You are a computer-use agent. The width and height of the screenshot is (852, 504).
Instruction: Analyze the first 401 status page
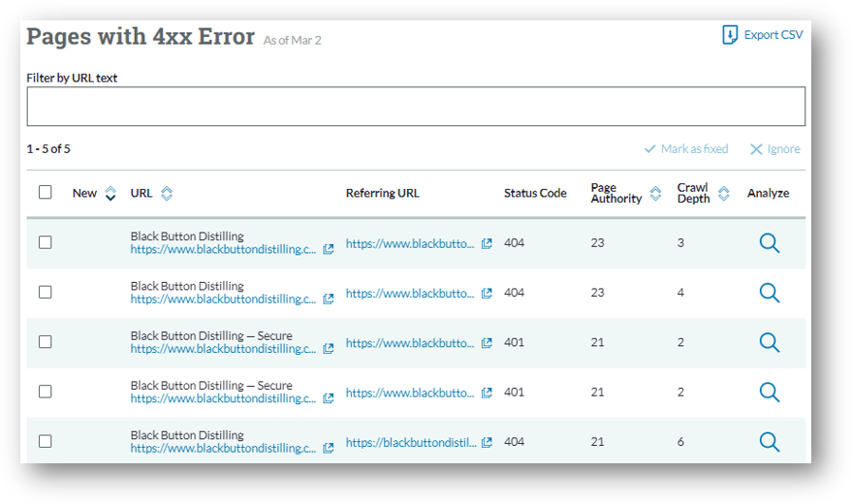[x=770, y=343]
